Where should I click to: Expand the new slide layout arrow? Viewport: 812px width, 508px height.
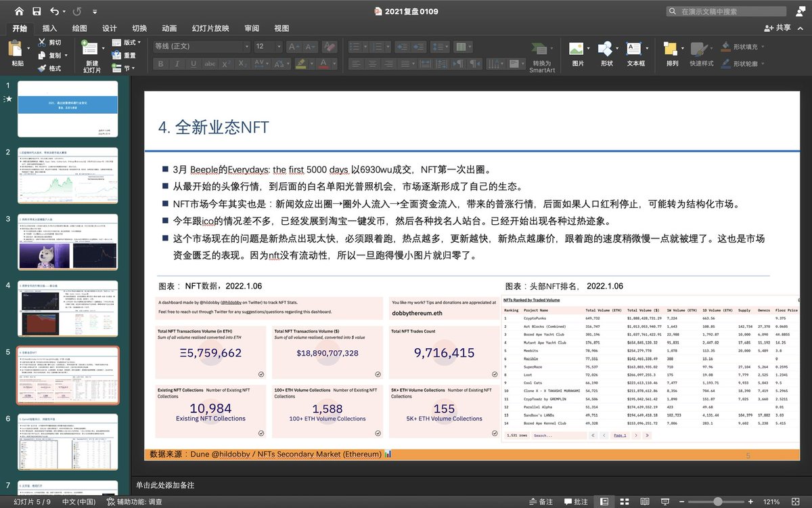(x=103, y=49)
